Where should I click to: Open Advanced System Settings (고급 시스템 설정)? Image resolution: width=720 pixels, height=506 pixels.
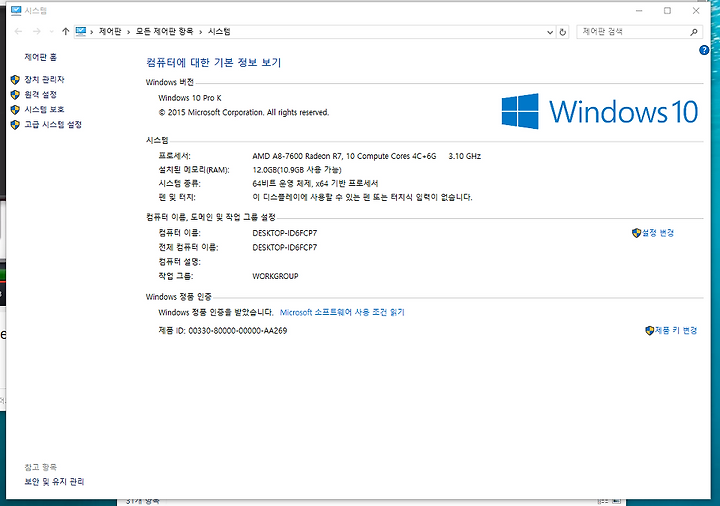(x=53, y=124)
